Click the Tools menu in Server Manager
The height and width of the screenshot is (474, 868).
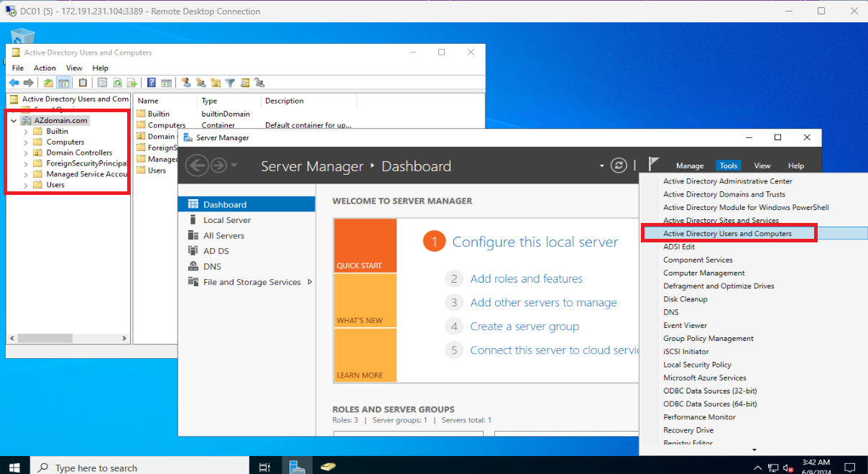click(x=729, y=165)
